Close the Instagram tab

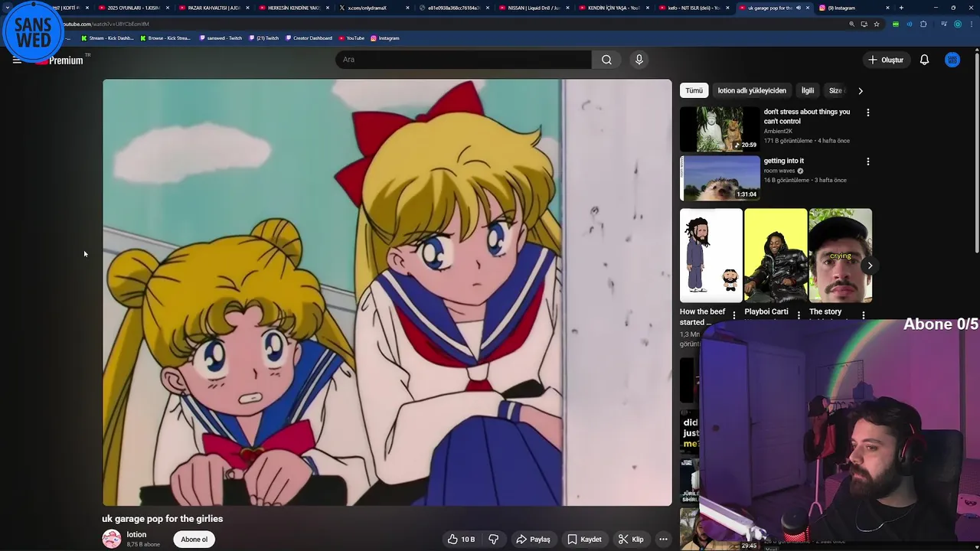887,8
